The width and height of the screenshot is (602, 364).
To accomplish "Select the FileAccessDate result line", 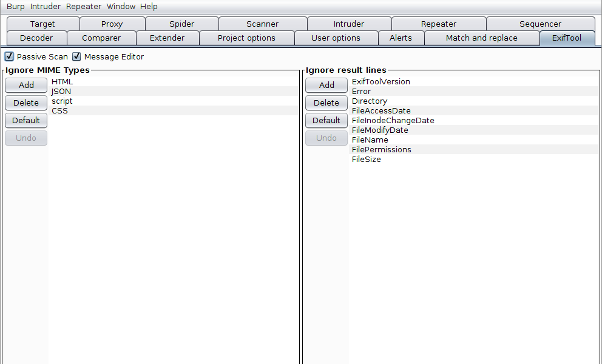I will pos(474,110).
